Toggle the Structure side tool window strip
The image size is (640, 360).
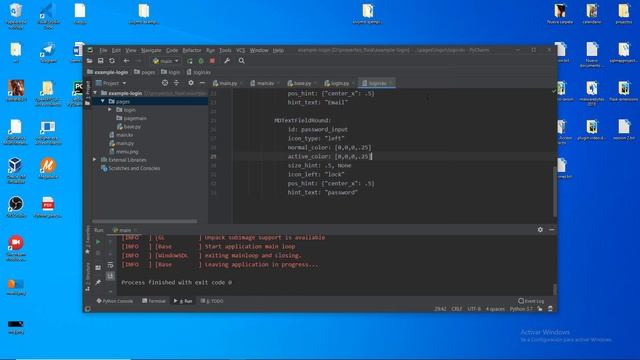87,277
